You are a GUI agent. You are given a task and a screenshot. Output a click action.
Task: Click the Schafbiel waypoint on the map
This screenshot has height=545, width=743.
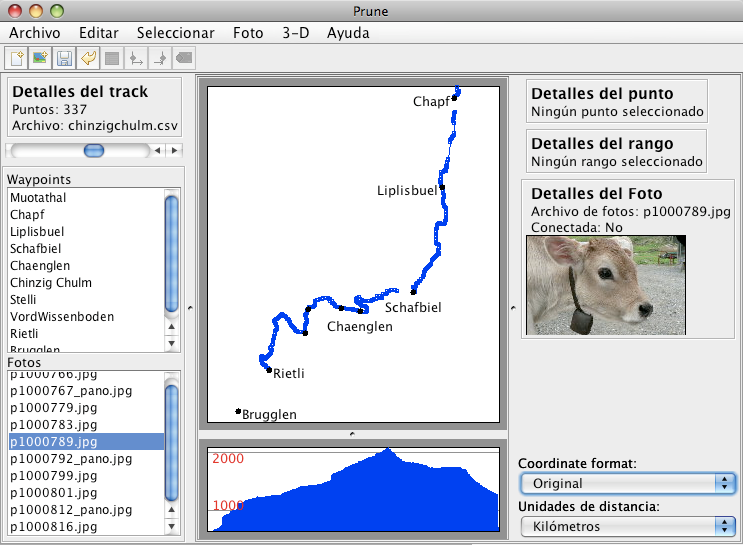point(413,292)
